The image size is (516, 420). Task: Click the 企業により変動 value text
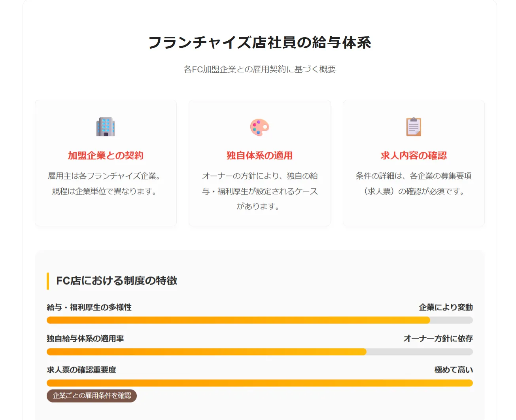coord(446,307)
